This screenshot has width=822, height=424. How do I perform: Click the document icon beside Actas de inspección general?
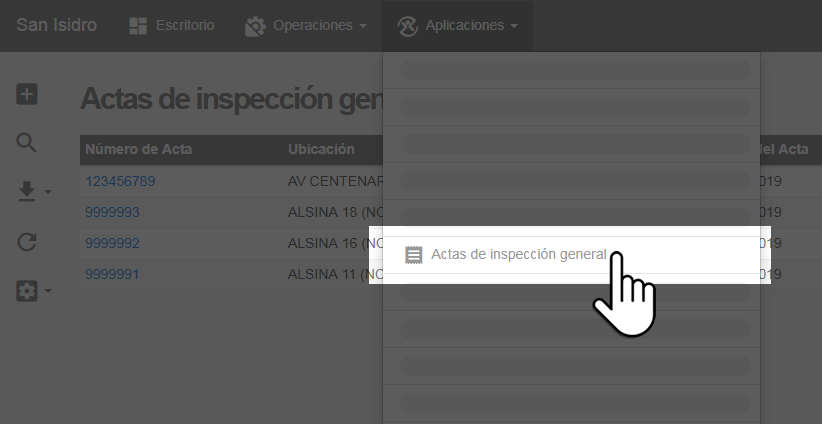point(413,255)
